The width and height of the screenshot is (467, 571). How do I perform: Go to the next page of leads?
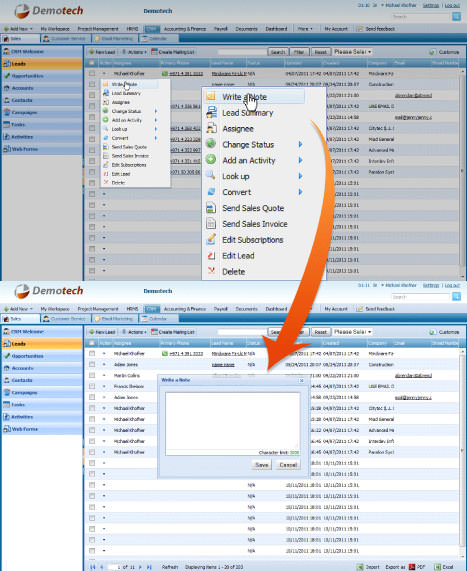[x=140, y=567]
